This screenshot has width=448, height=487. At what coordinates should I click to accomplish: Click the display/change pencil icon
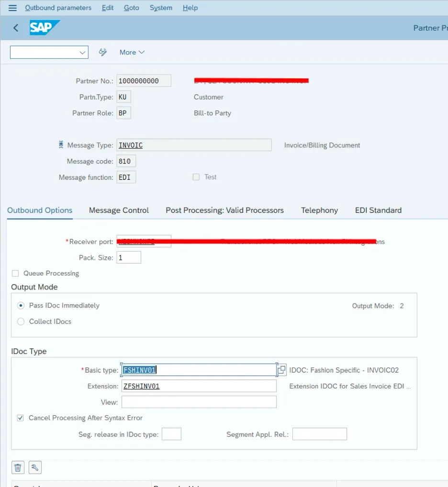[102, 52]
